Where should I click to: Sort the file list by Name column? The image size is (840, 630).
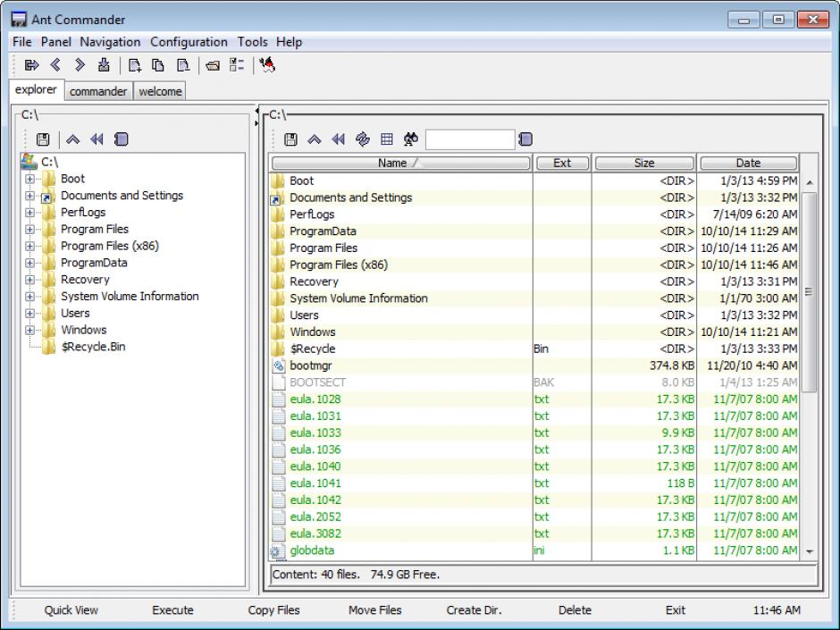tap(400, 163)
